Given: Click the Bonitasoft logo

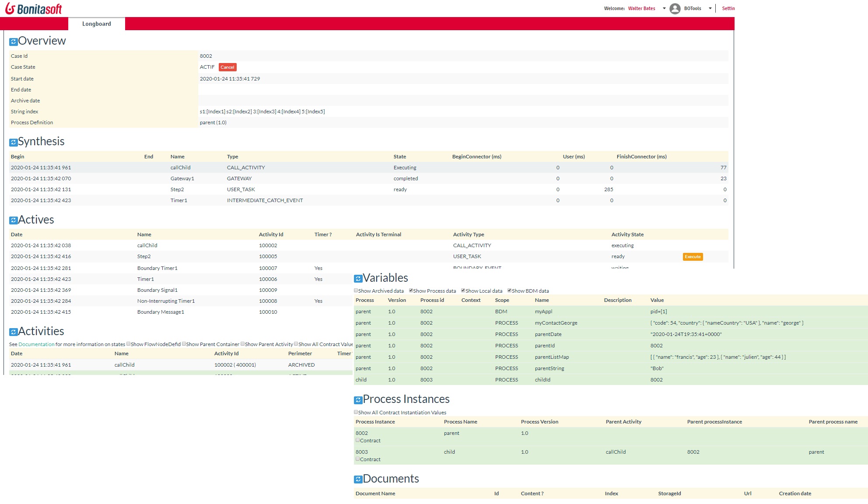Looking at the screenshot, I should (x=34, y=9).
